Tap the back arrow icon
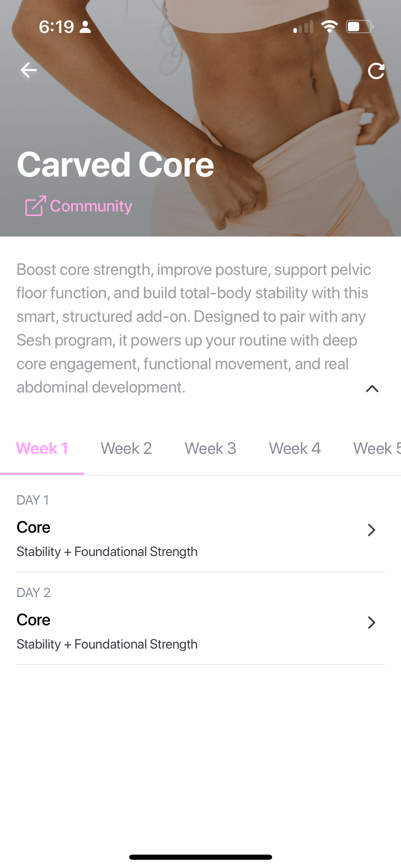The height and width of the screenshot is (868, 401). [x=29, y=70]
